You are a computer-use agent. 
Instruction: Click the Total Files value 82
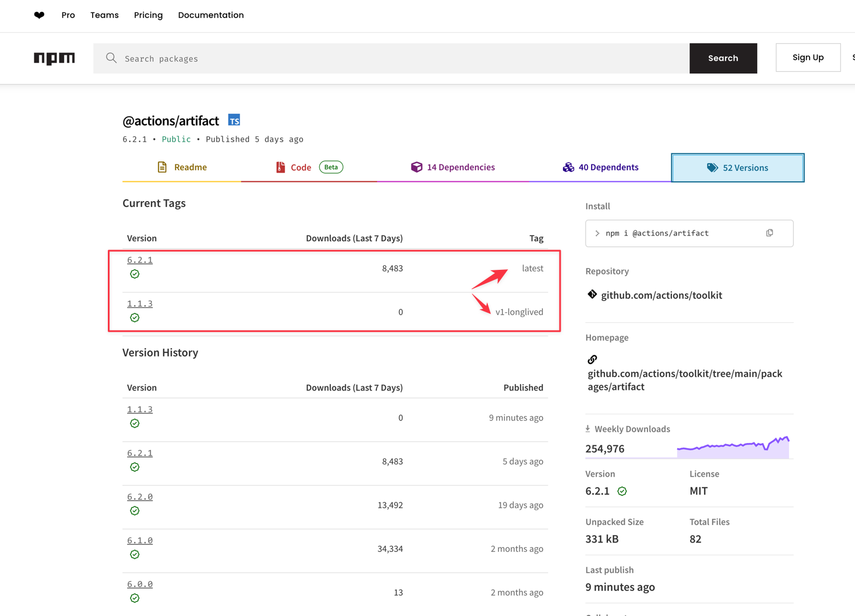coord(695,539)
